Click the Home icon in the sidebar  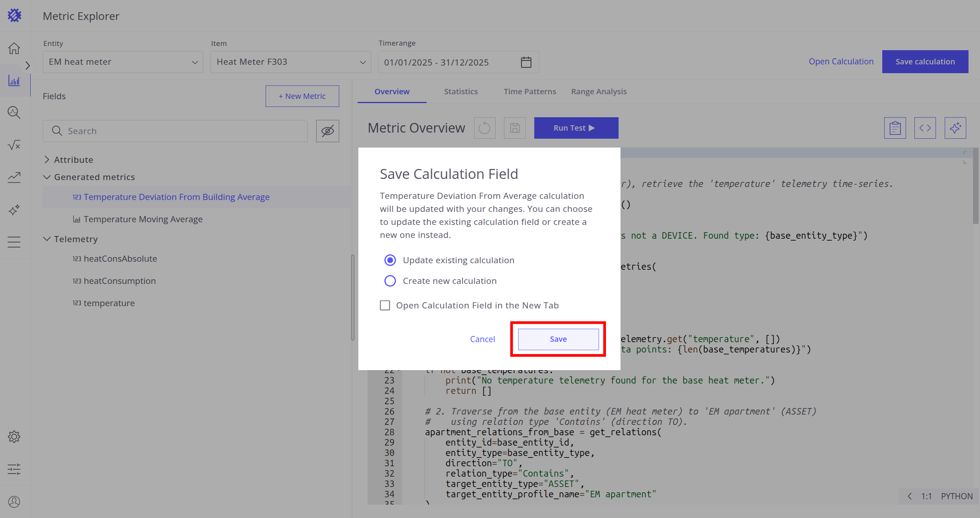14,48
